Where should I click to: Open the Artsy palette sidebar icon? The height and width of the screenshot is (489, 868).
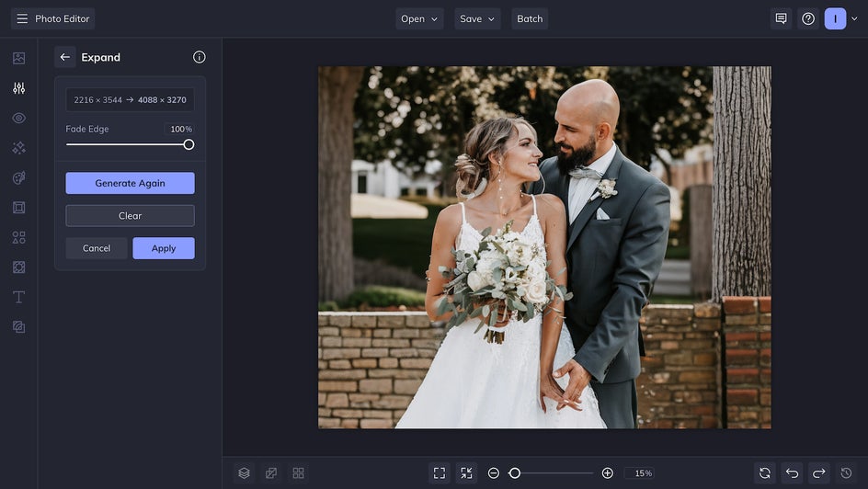pyautogui.click(x=18, y=177)
